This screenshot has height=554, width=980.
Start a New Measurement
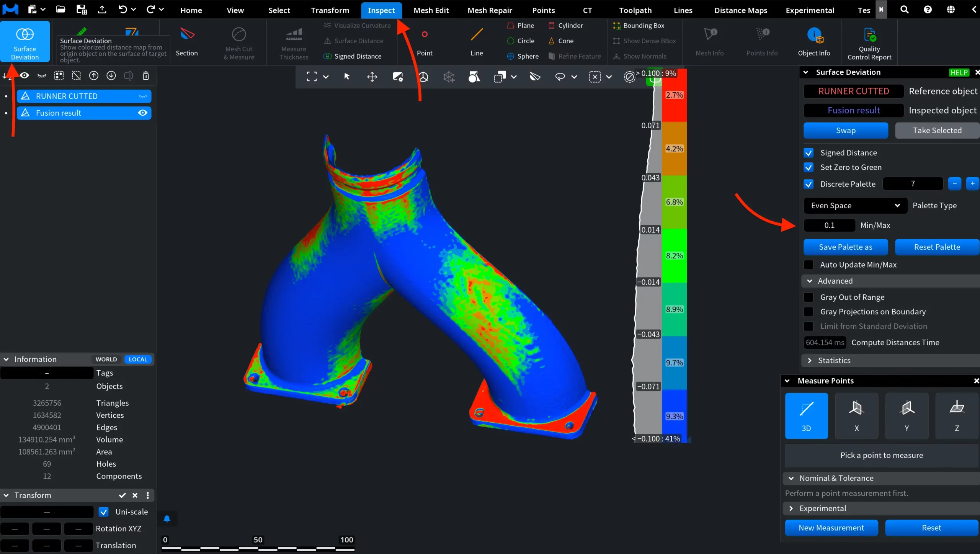tap(831, 528)
